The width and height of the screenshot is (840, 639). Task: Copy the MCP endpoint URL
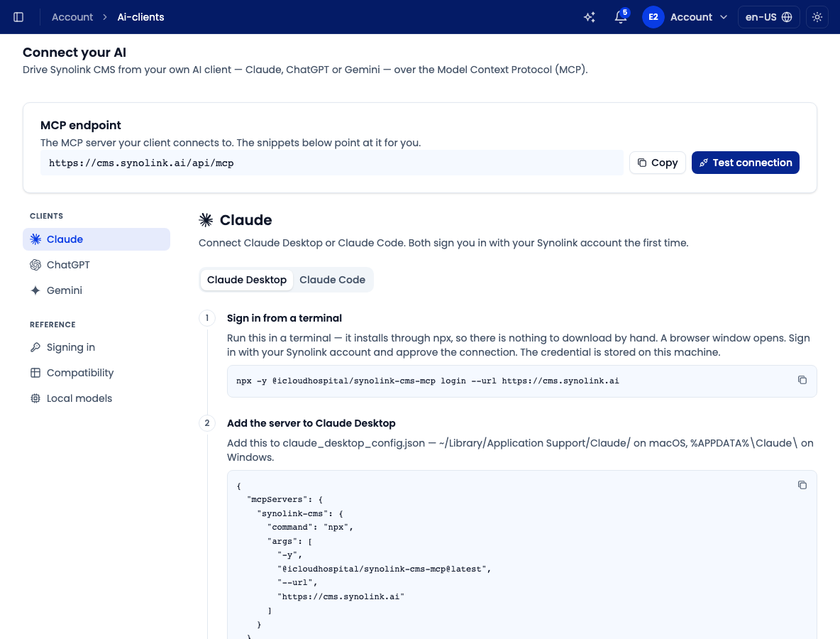pyautogui.click(x=658, y=163)
